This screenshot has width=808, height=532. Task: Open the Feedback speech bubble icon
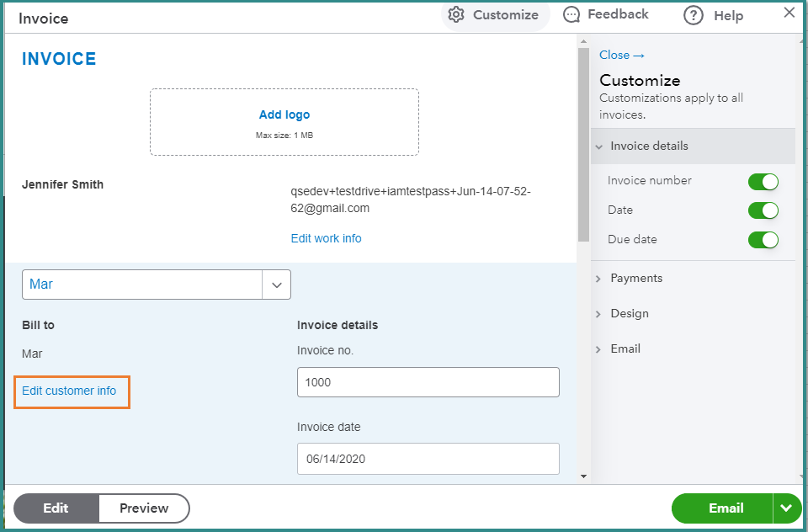coord(571,14)
